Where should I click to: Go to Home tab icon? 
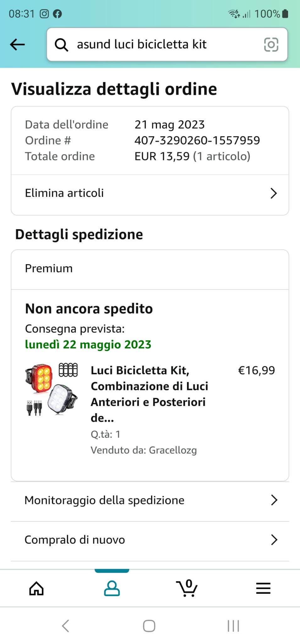tap(36, 588)
